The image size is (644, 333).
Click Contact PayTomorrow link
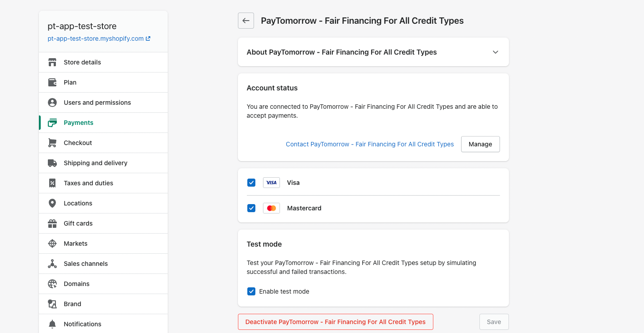pos(370,144)
